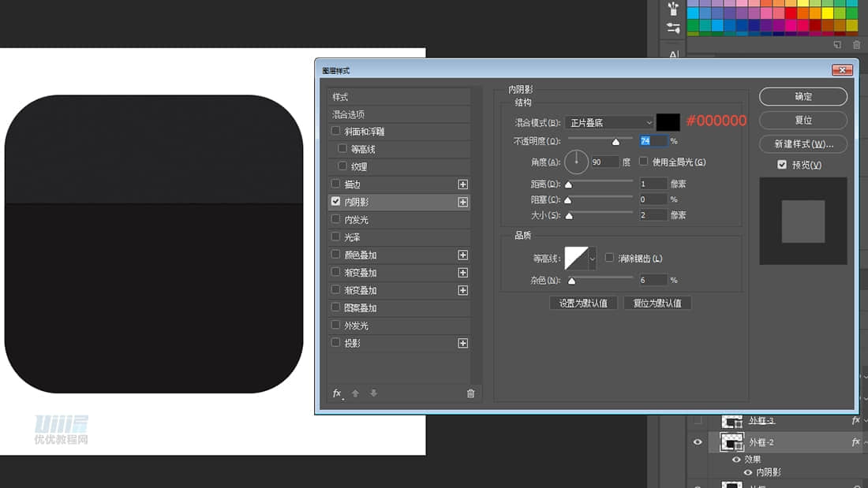Viewport: 868px width, 488px height.
Task: Delete effect using the styles list trash icon
Action: pyautogui.click(x=470, y=393)
